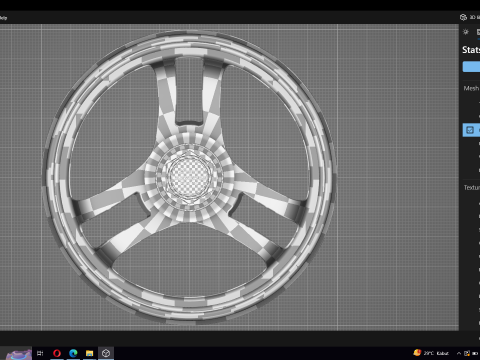
Task: Click the 3D wheel model in the viewport
Action: pyautogui.click(x=189, y=177)
